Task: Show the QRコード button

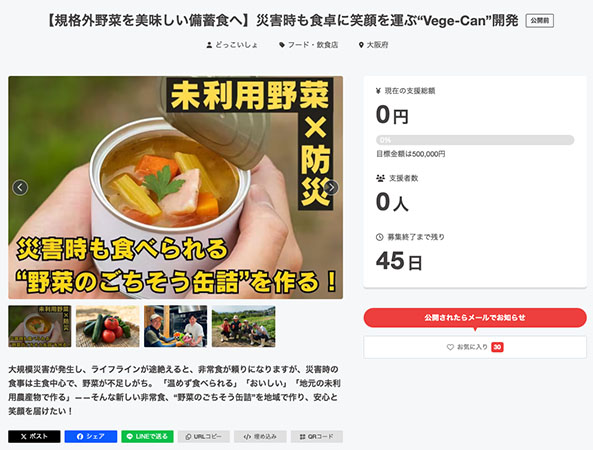Action: [317, 436]
